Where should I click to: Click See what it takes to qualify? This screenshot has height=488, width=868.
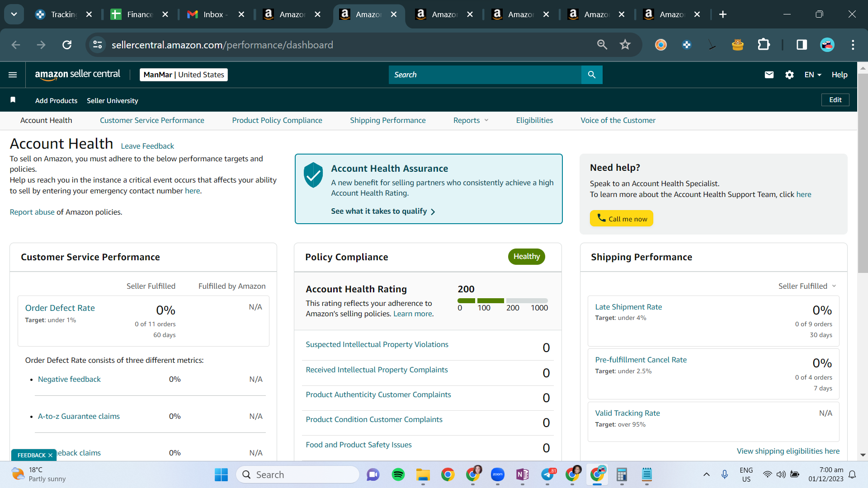coord(383,211)
